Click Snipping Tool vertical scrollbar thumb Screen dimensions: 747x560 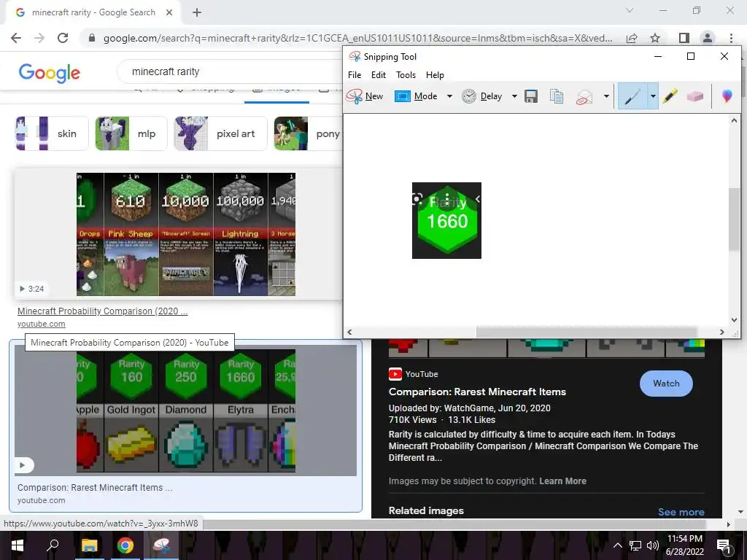(734, 219)
